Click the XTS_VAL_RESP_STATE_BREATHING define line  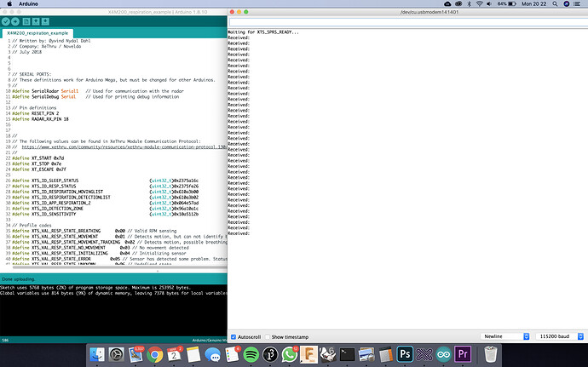(94, 231)
